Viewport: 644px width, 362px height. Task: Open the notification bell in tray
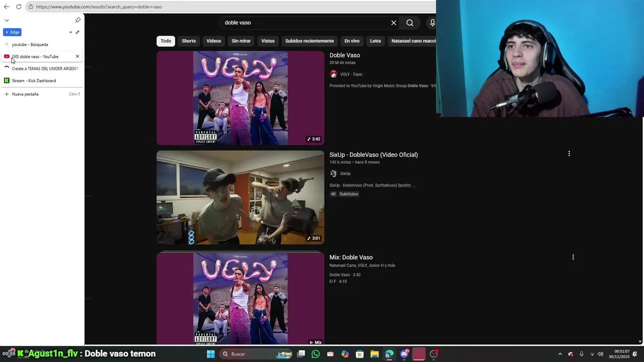635,354
